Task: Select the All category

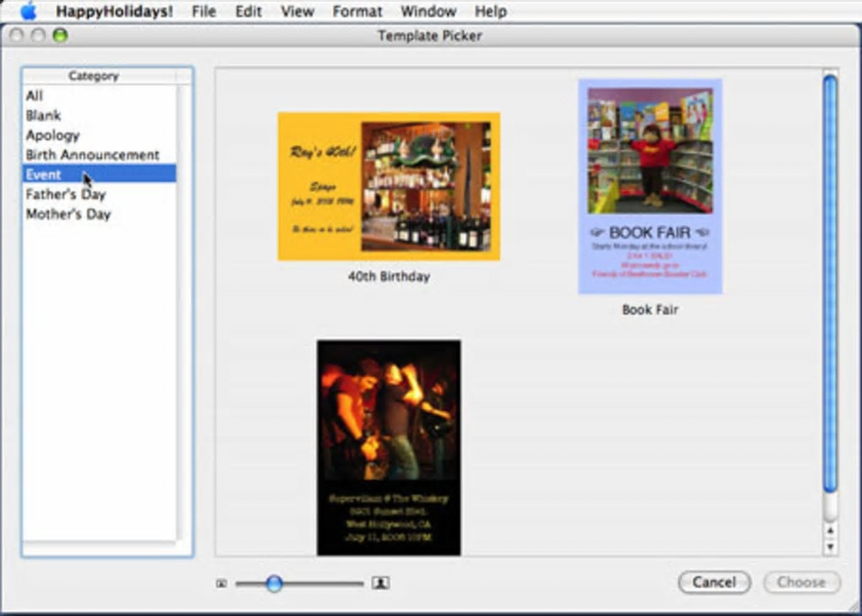Action: point(100,95)
